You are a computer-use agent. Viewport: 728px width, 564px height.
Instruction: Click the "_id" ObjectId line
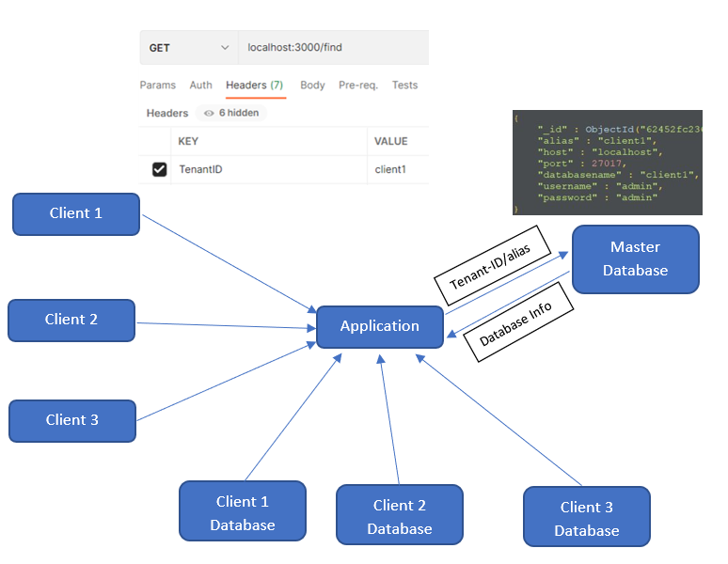(620, 130)
